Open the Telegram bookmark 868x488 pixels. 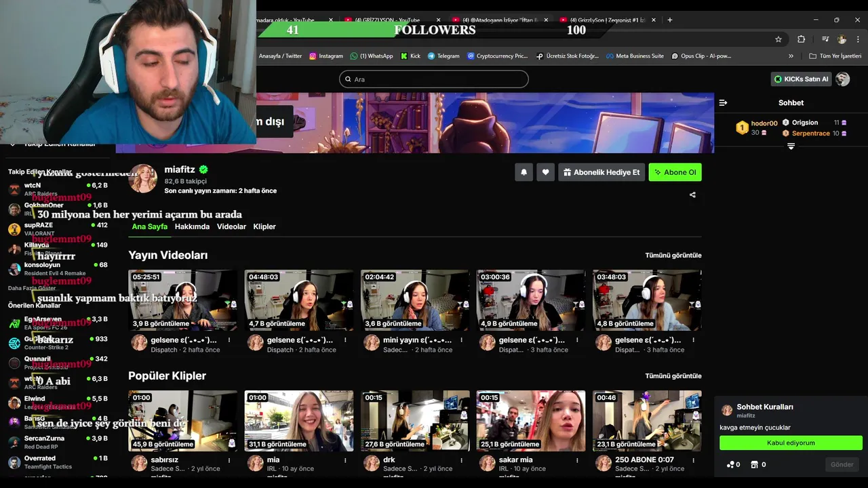point(443,56)
